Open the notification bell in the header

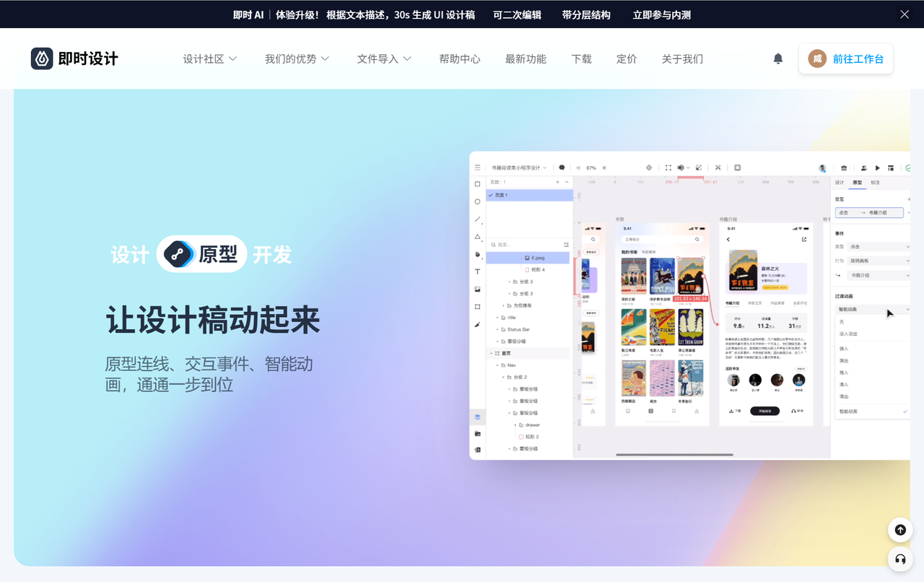click(x=777, y=58)
